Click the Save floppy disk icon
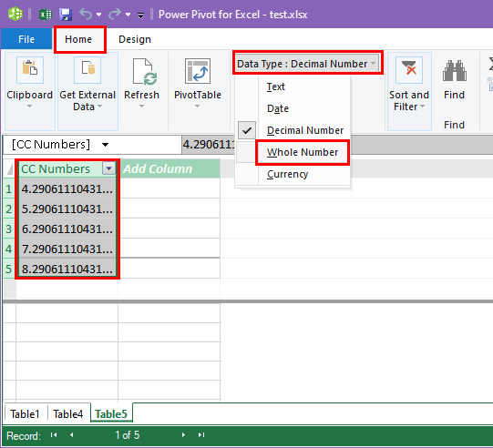This screenshot has width=493, height=448. point(66,15)
